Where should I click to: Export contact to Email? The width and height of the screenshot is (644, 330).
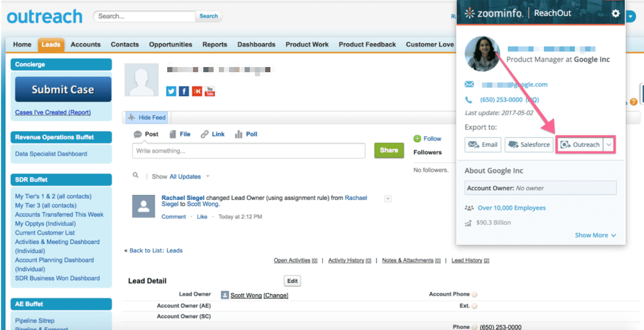coord(482,145)
